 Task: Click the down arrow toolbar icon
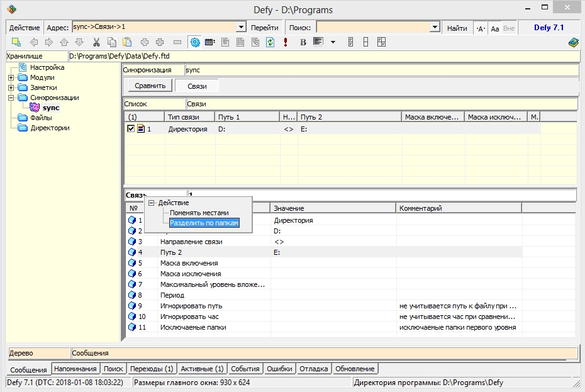click(79, 42)
